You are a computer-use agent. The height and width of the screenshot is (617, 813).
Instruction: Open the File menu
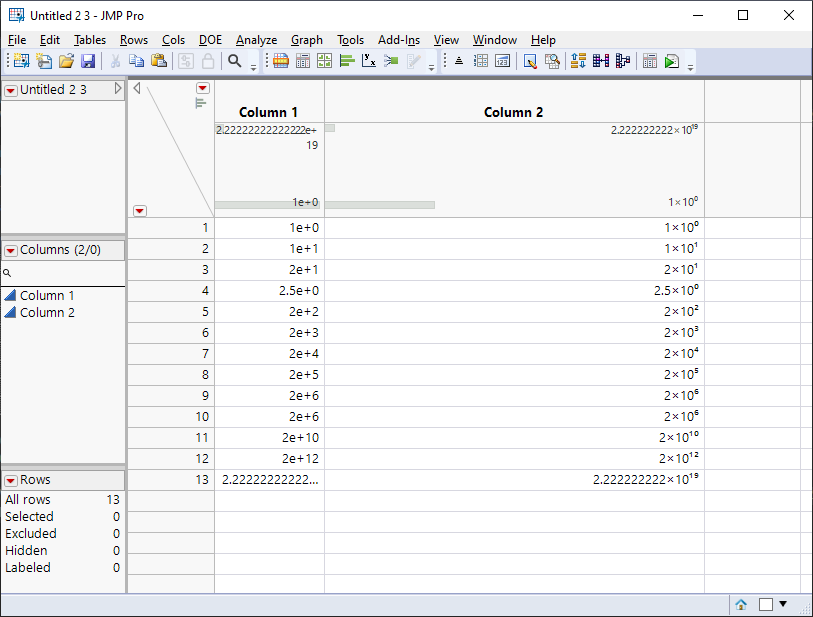click(17, 40)
